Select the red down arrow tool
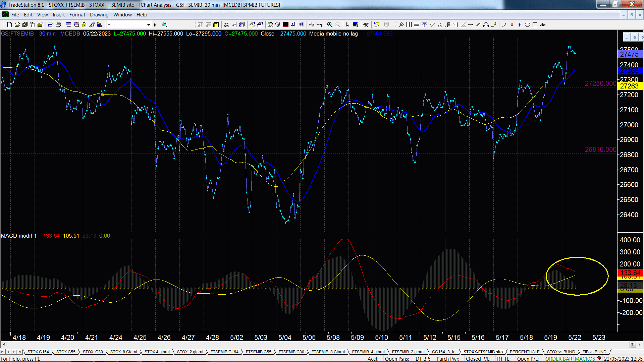 click(512, 25)
